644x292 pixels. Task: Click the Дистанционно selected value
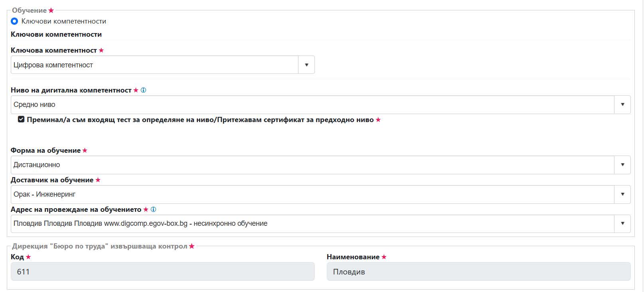tap(37, 165)
